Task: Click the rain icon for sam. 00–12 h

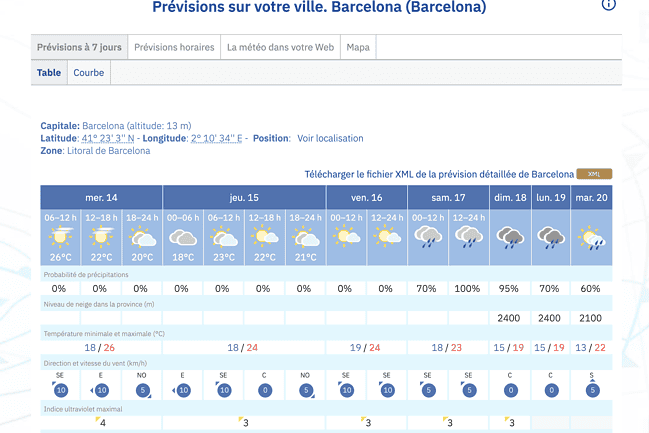Action: 428,237
